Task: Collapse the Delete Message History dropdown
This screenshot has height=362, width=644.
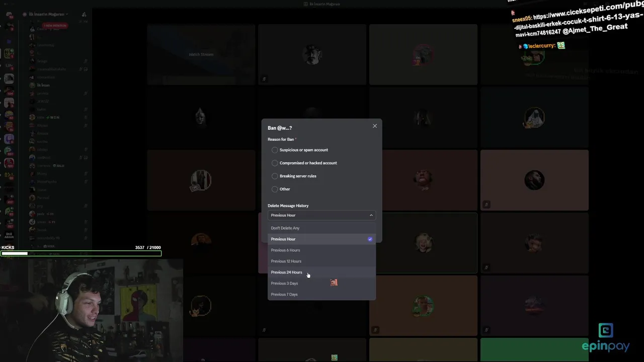Action: tap(321, 215)
